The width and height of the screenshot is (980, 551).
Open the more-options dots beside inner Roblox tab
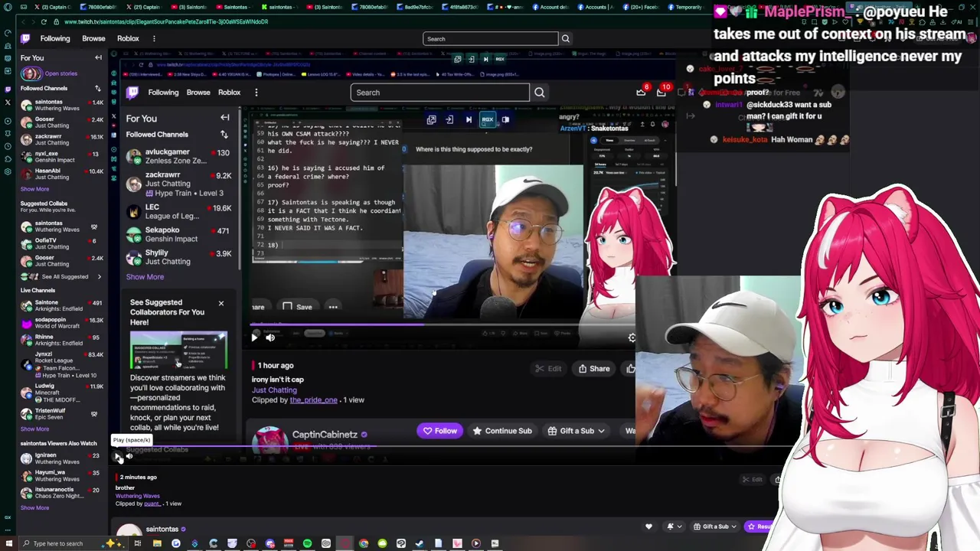pyautogui.click(x=256, y=93)
